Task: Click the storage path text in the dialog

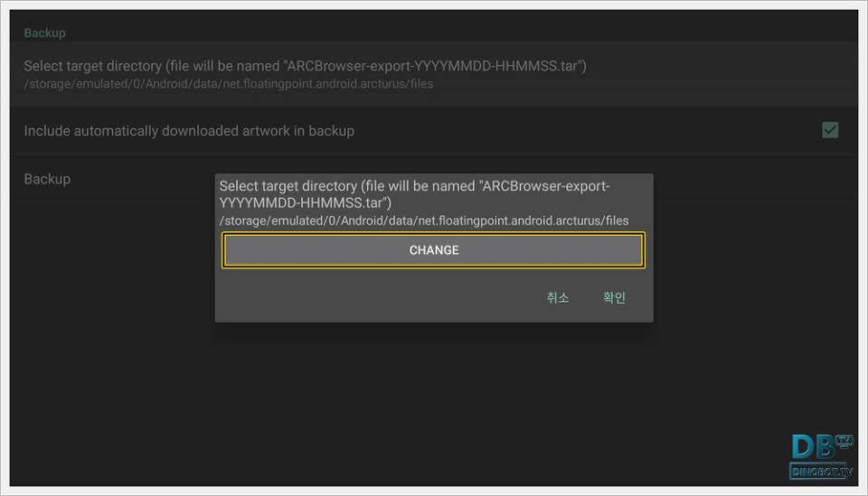Action: 424,220
